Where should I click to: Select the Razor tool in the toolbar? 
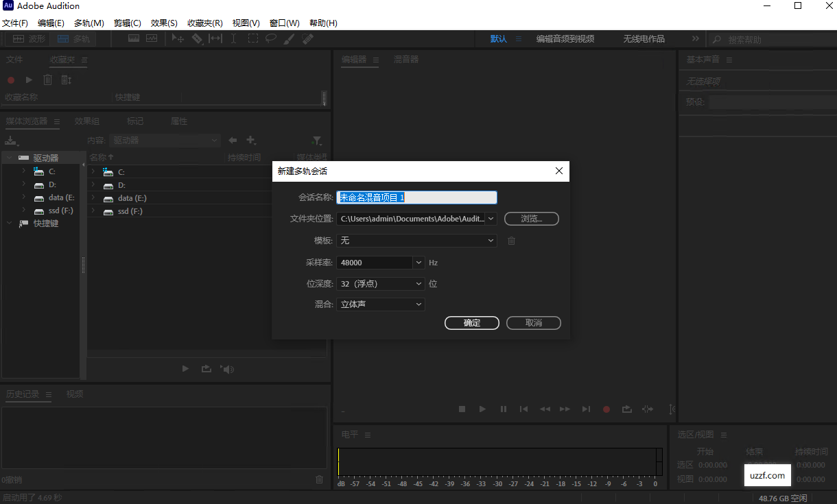[x=197, y=38]
